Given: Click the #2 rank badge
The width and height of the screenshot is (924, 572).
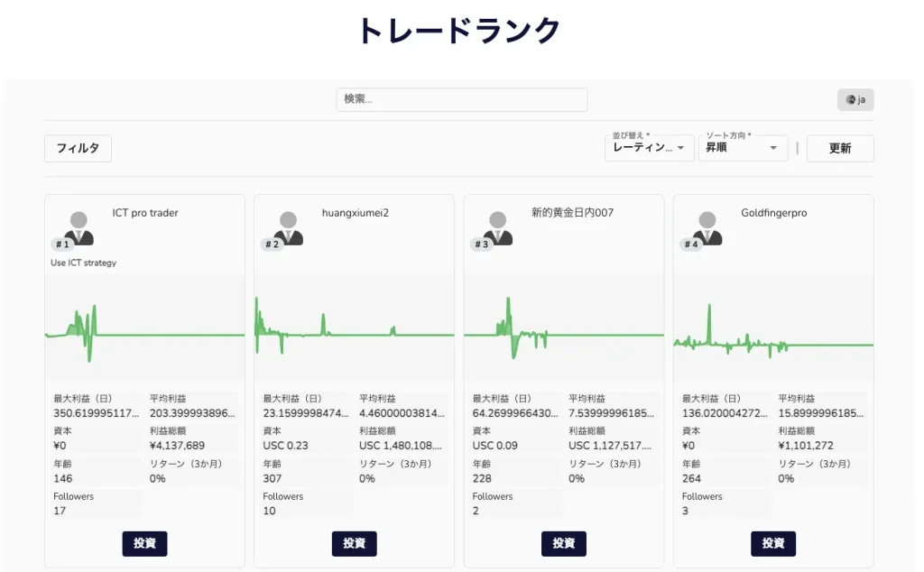Looking at the screenshot, I should pyautogui.click(x=273, y=242).
